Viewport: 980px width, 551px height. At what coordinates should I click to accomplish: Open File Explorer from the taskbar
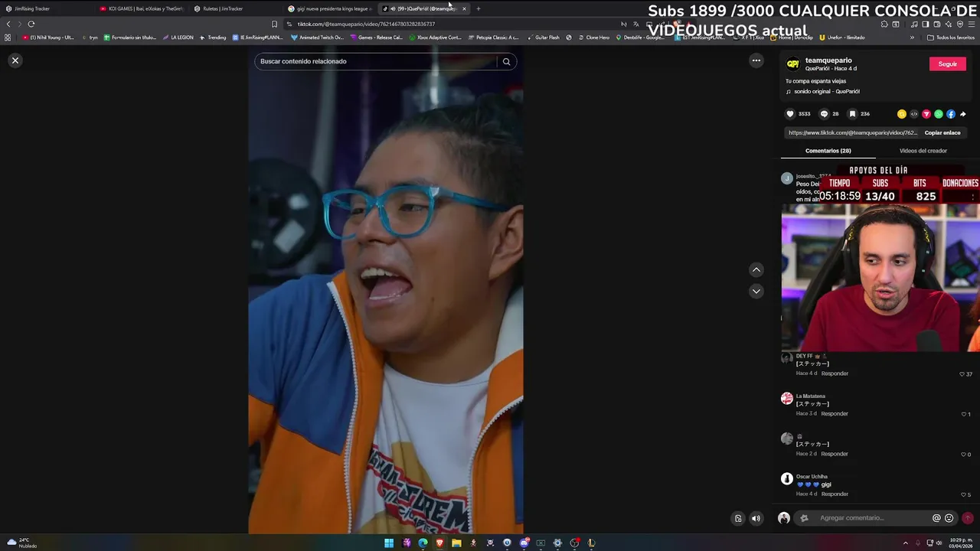point(456,543)
